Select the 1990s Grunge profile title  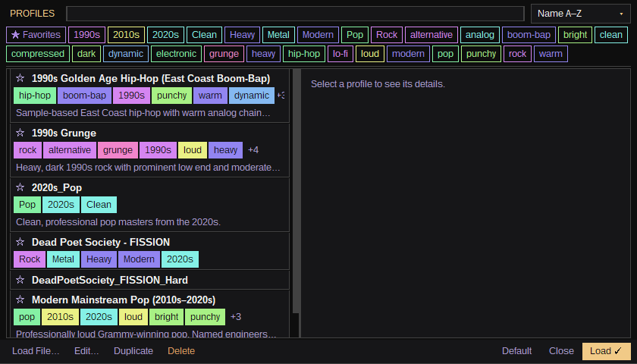pos(64,133)
